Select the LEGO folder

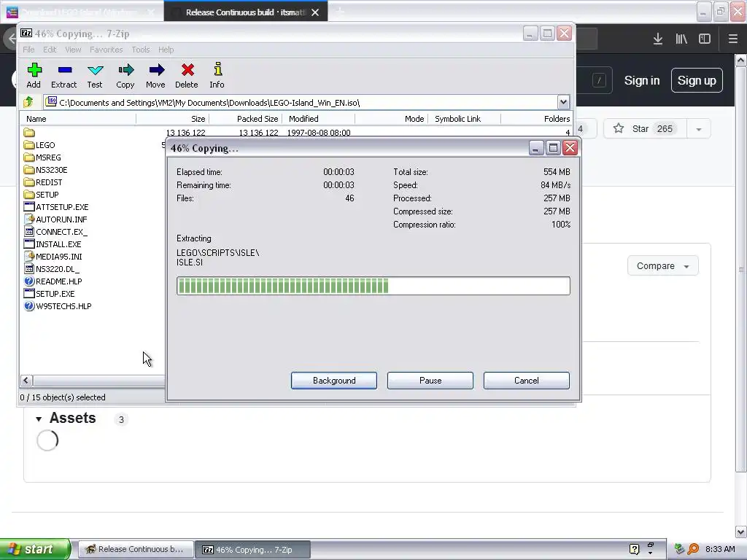pos(39,145)
